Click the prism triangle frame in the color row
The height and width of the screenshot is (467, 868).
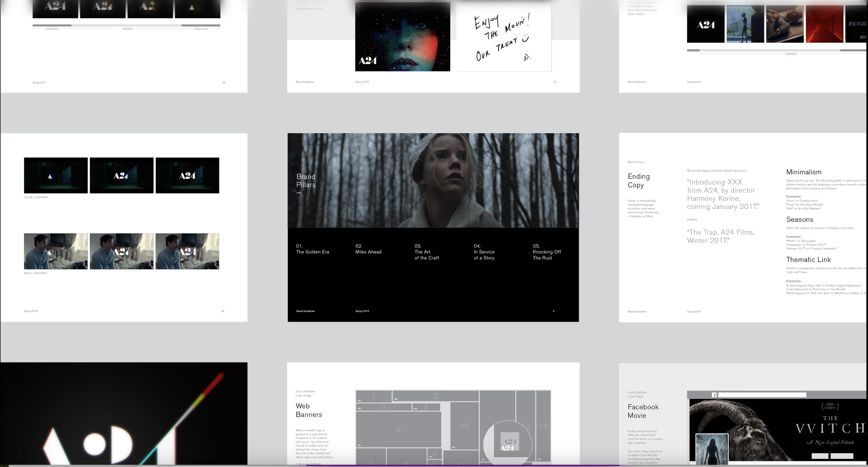pos(56,175)
